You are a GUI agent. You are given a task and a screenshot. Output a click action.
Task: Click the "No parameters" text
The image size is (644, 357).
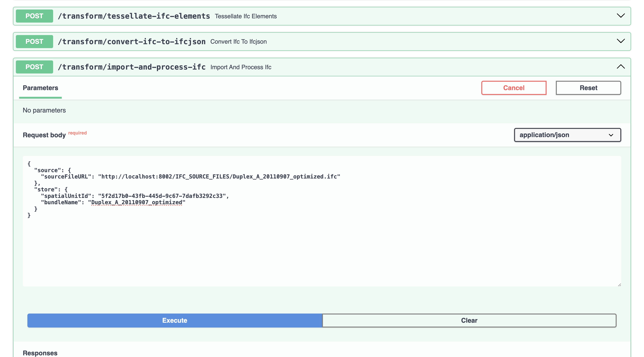(x=44, y=110)
